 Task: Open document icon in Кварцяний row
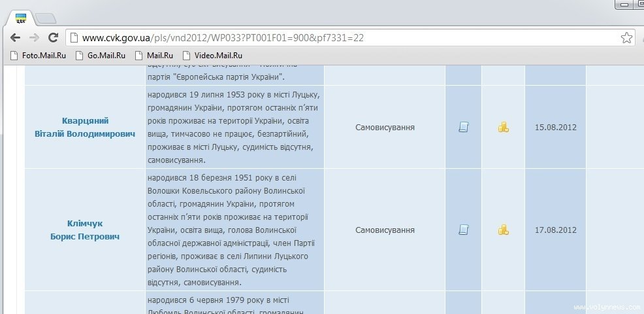[464, 127]
